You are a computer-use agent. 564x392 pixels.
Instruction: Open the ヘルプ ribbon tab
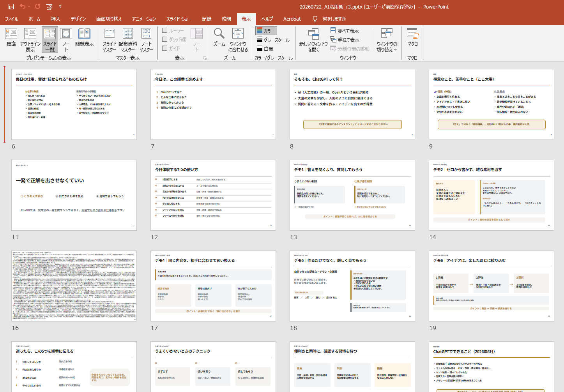267,19
